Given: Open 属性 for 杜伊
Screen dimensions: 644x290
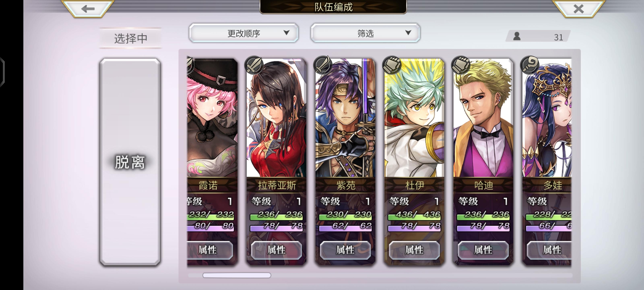Looking at the screenshot, I should (x=414, y=250).
